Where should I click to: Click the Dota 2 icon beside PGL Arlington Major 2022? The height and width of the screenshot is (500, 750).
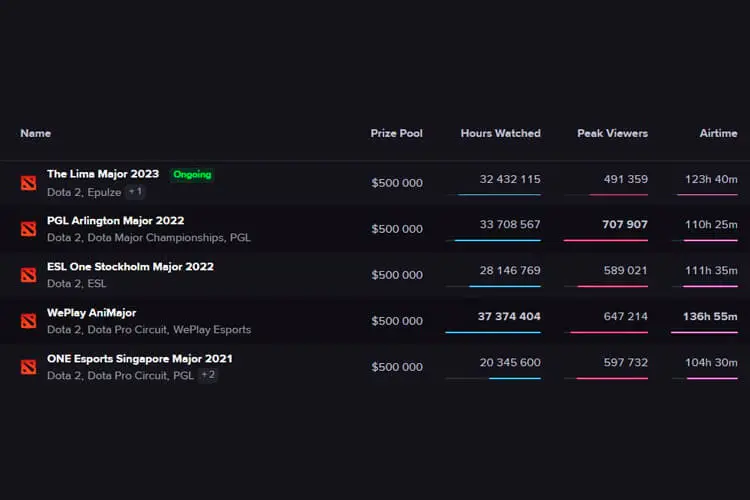point(28,229)
